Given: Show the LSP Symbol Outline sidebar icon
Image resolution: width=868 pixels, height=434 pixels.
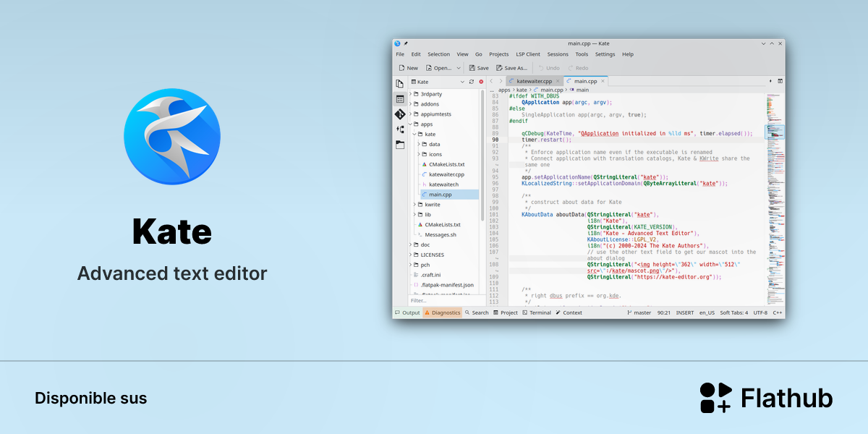Looking at the screenshot, I should (x=400, y=129).
